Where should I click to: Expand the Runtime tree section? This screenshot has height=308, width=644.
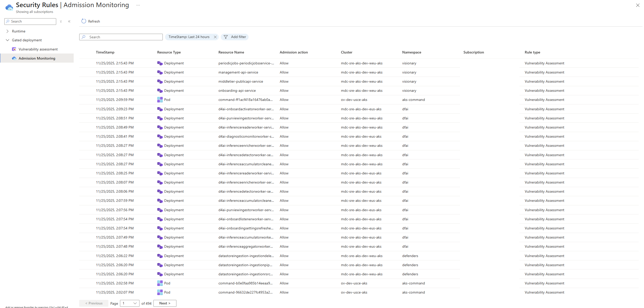coord(7,31)
